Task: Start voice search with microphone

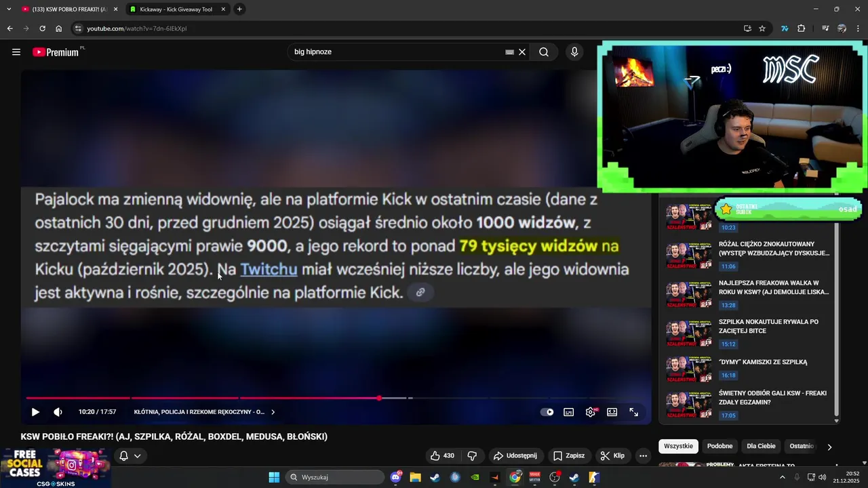Action: [574, 52]
